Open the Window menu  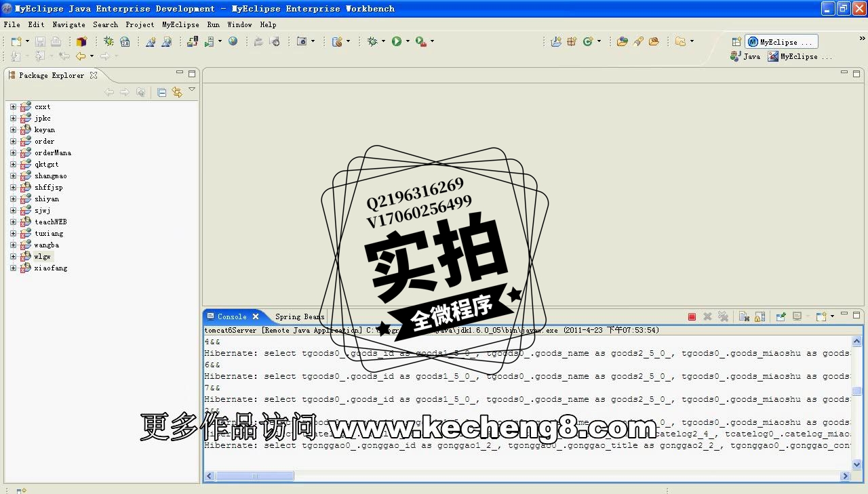coord(239,24)
